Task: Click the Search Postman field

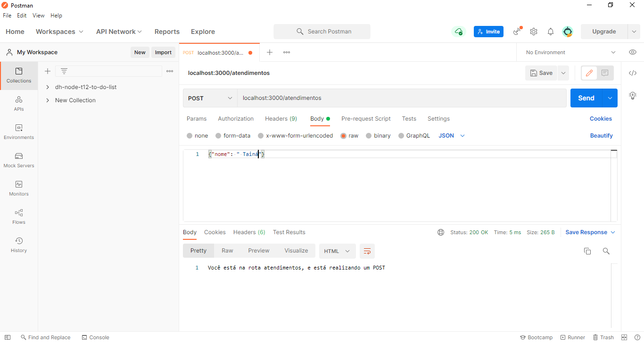Action: pyautogui.click(x=322, y=32)
